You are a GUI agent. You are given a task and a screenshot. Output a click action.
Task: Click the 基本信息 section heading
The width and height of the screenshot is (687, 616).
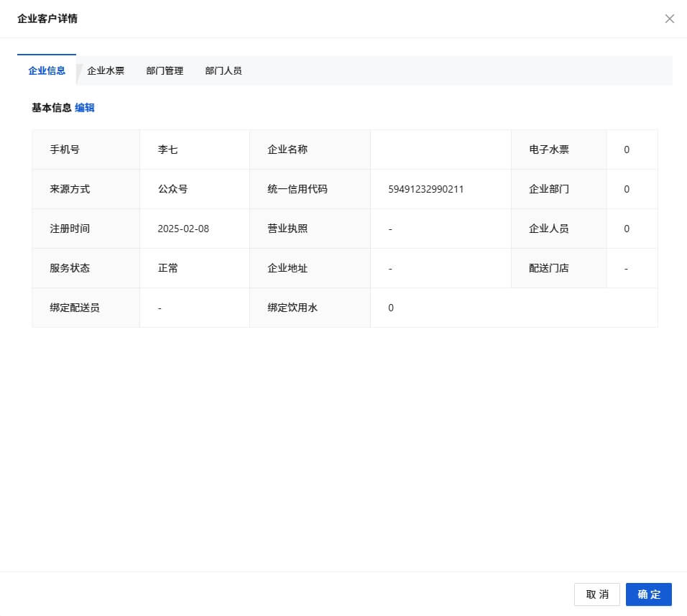point(51,108)
